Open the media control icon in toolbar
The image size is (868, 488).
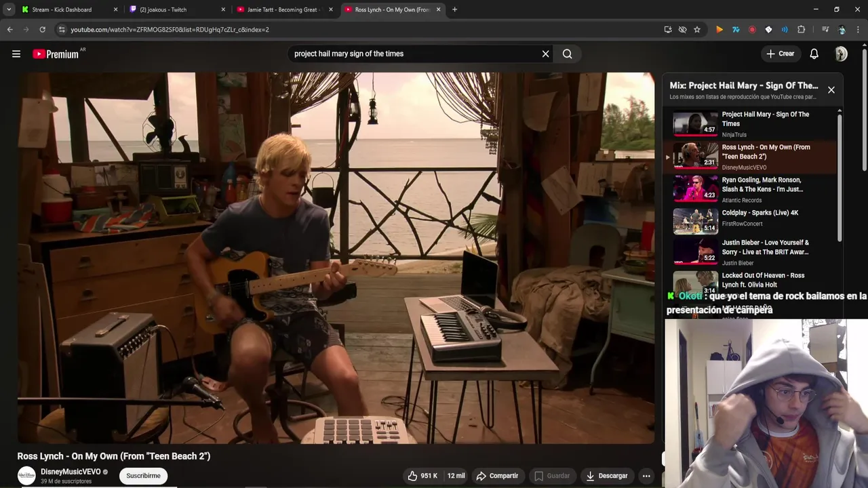[825, 30]
